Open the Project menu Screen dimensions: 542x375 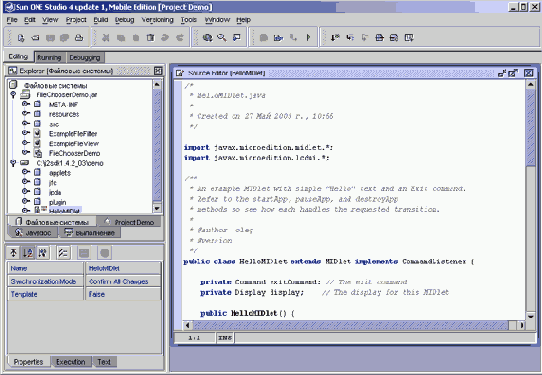(76, 20)
